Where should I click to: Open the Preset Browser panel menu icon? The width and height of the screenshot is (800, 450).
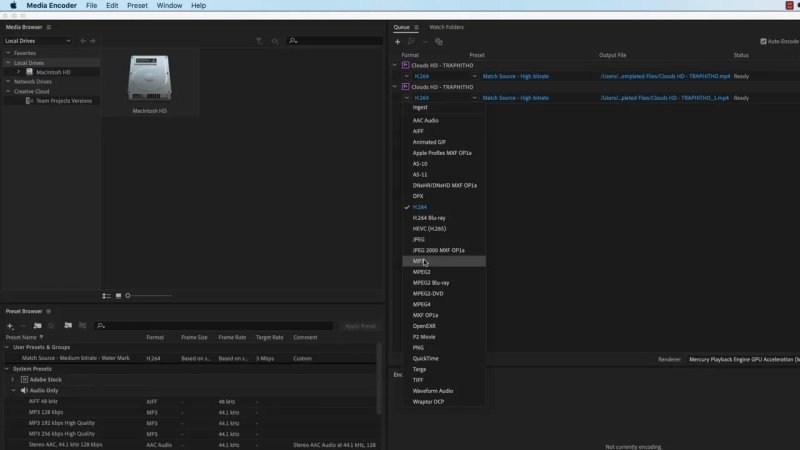49,311
